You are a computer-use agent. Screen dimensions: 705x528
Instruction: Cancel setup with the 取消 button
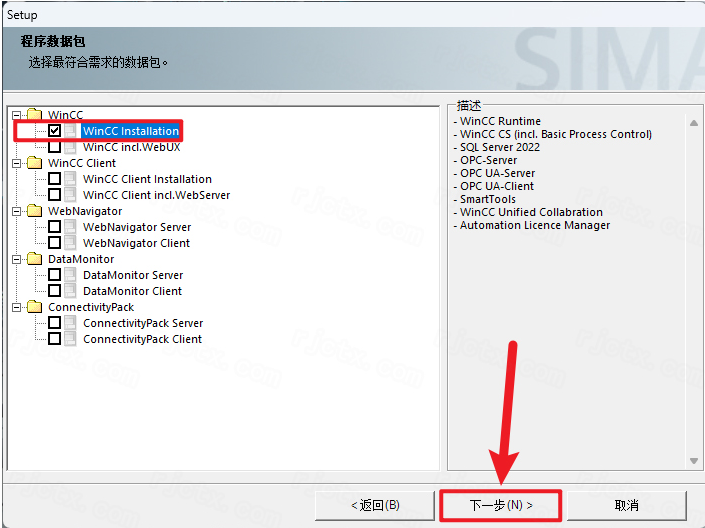click(626, 505)
